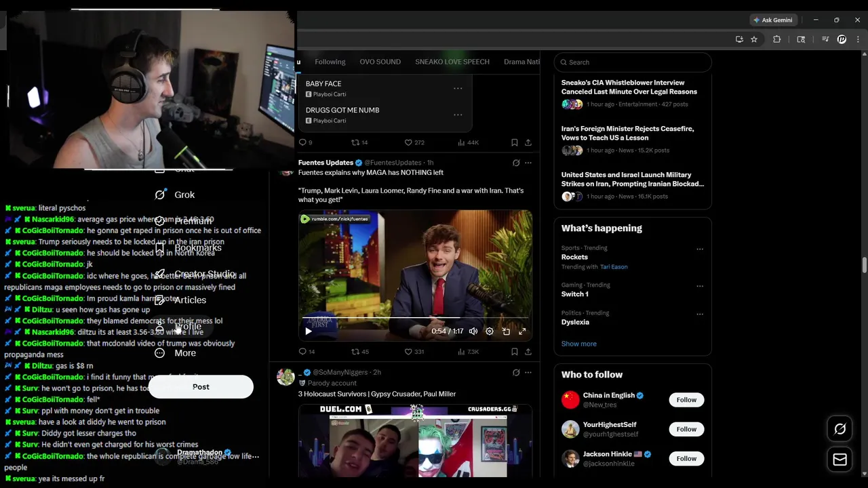Open Articles in the sidebar
This screenshot has width=868, height=488.
click(180, 300)
